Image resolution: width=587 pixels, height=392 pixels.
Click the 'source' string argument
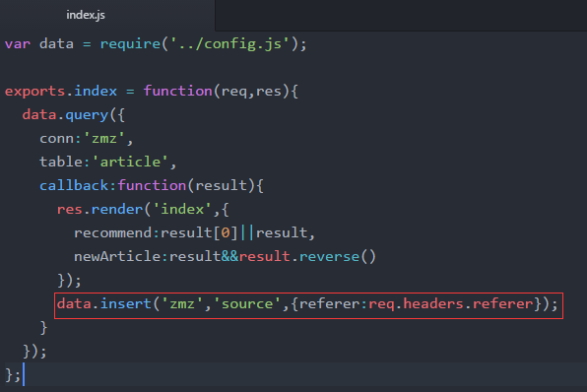tap(247, 303)
